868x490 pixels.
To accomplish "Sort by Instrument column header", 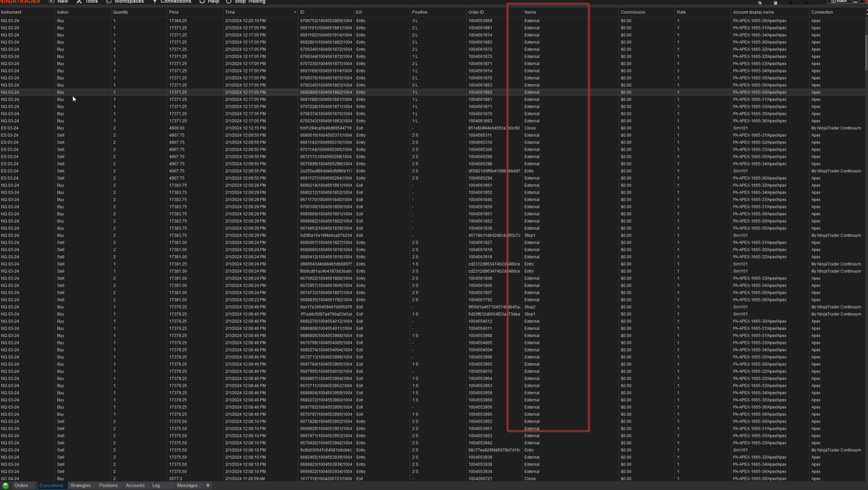I will coord(11,12).
